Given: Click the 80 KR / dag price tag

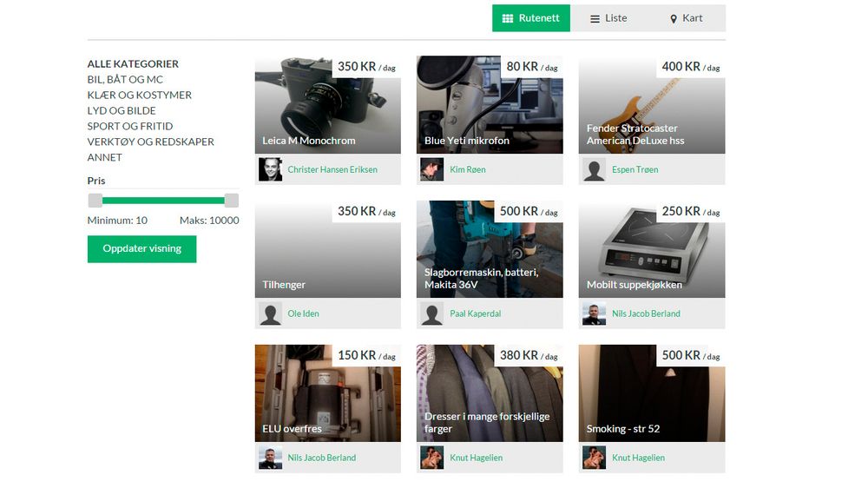Looking at the screenshot, I should coord(532,67).
